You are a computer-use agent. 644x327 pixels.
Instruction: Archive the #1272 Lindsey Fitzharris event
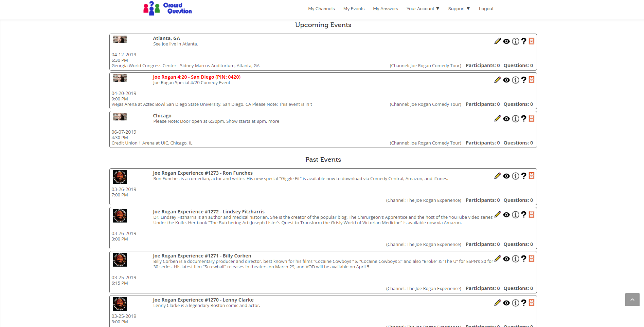point(532,214)
